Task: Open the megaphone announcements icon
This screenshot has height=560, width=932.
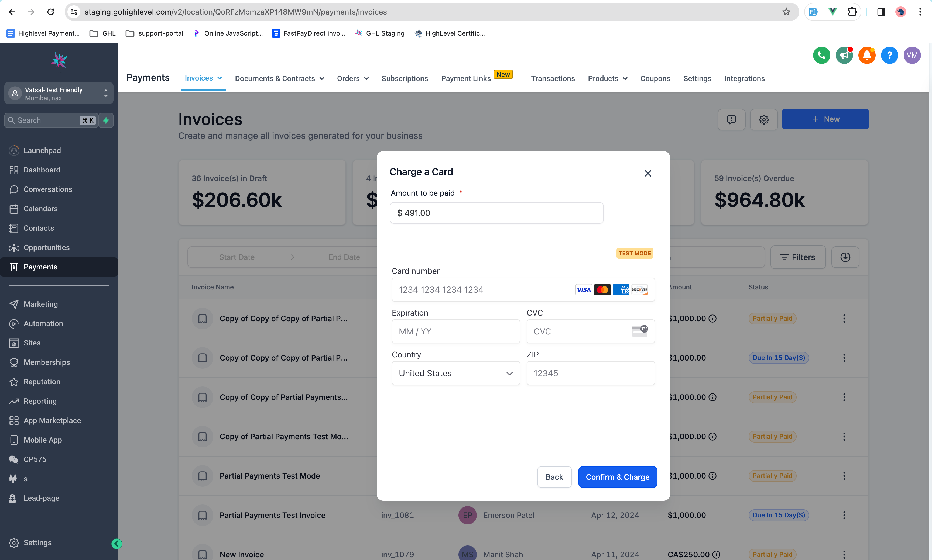Action: point(844,56)
